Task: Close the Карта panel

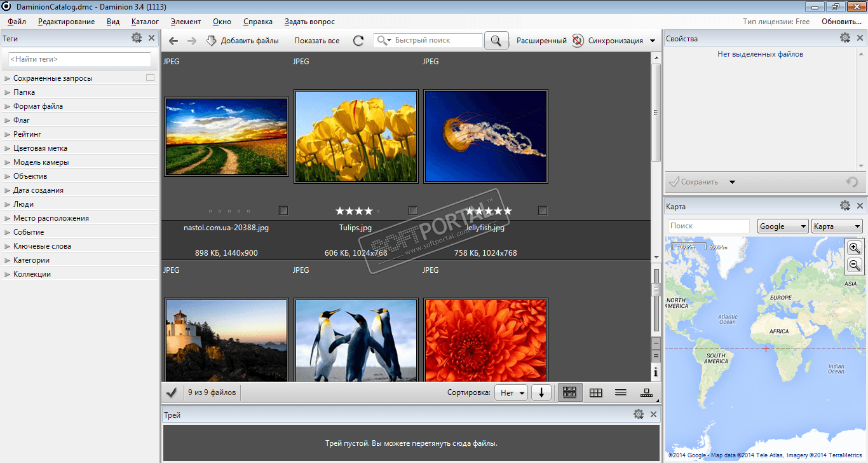Action: pyautogui.click(x=860, y=206)
